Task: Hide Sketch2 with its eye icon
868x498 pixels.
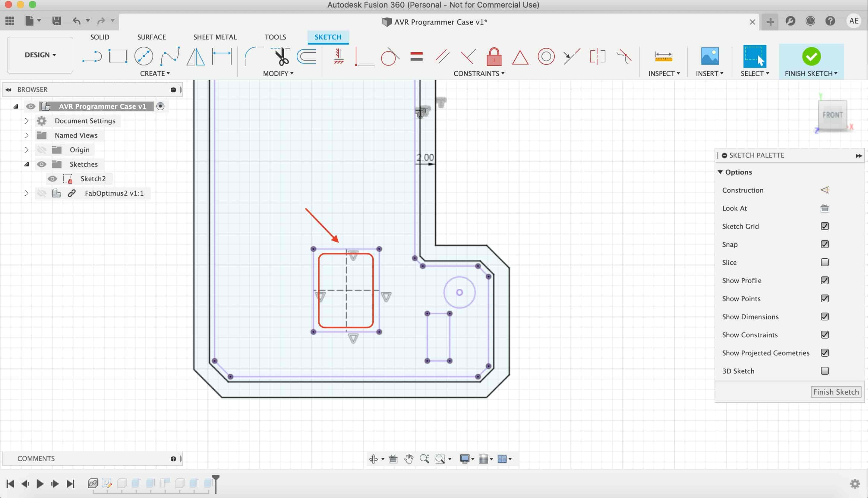Action: [x=52, y=178]
